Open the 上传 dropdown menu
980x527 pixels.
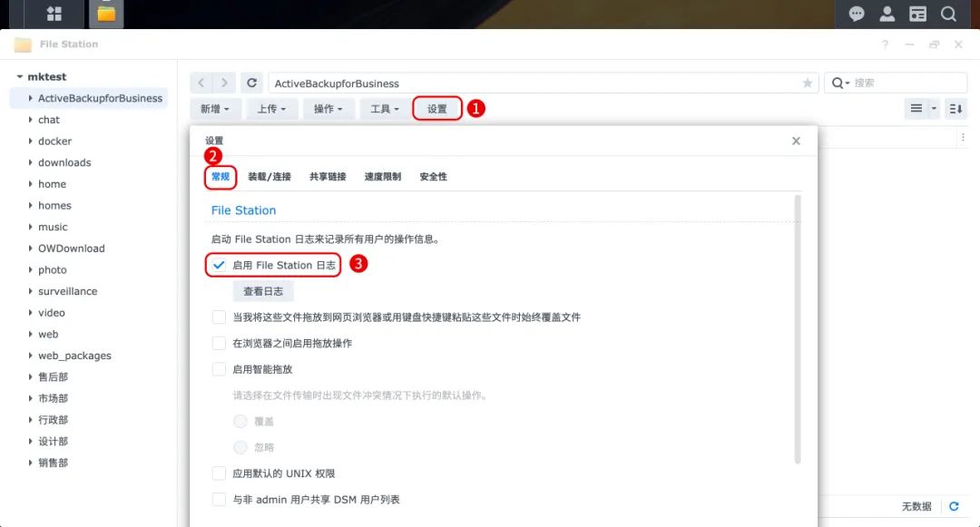pyautogui.click(x=271, y=109)
